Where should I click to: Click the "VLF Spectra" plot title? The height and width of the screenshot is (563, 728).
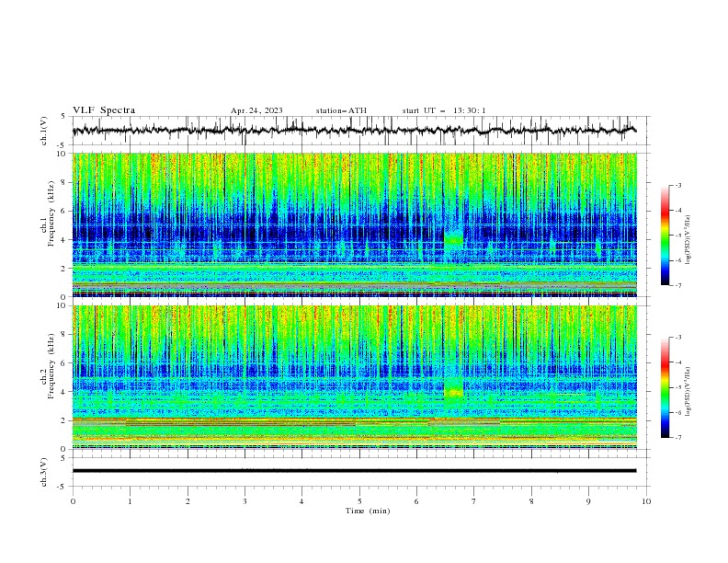coord(104,110)
